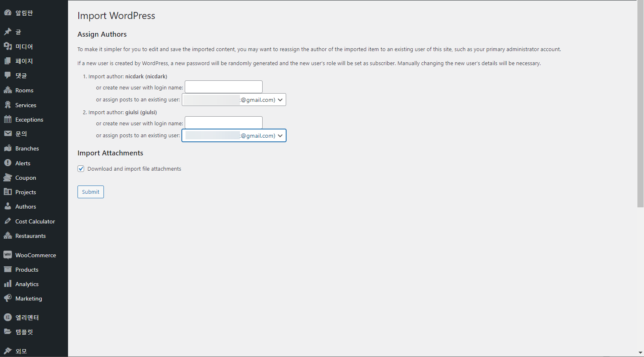Click the Products archive box icon

pyautogui.click(x=7, y=270)
